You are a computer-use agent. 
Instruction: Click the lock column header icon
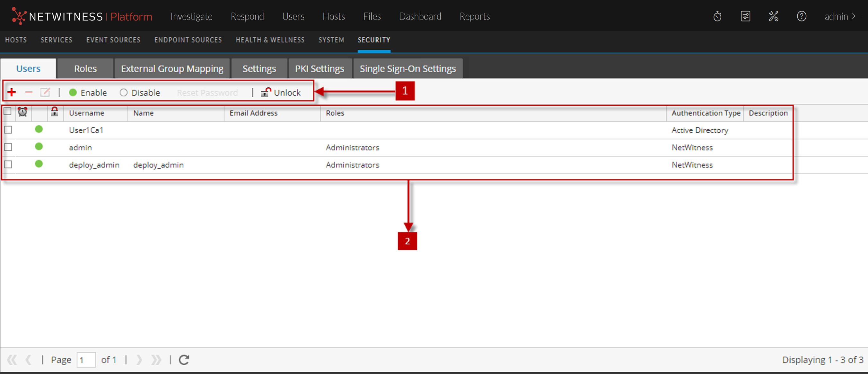pyautogui.click(x=54, y=112)
